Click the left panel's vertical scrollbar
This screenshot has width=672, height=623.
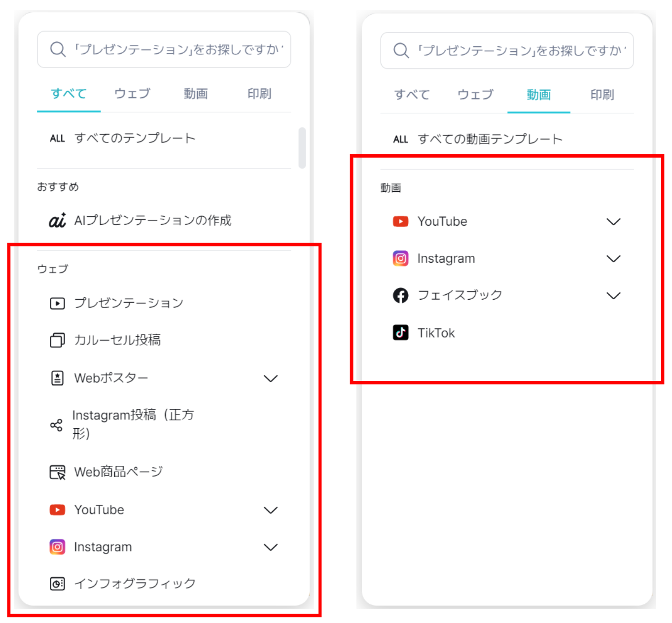click(302, 148)
